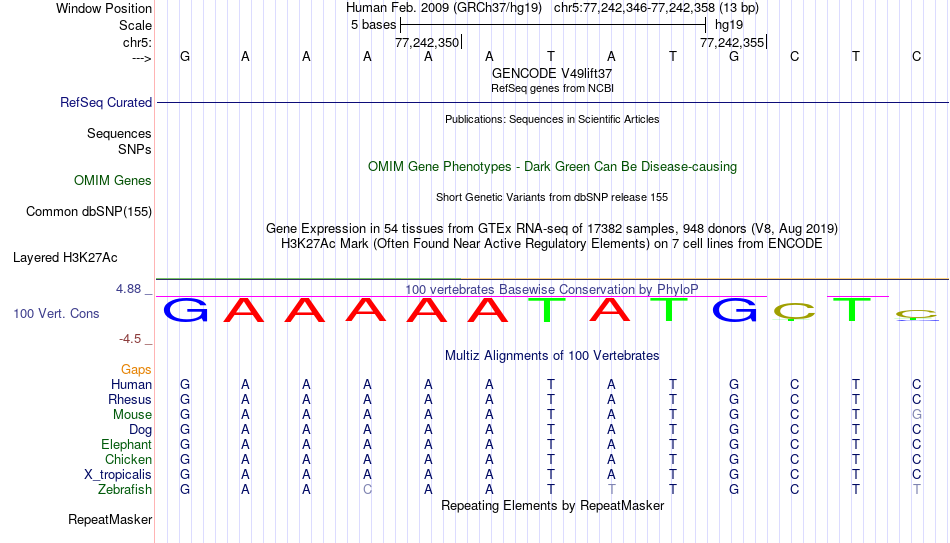Screen dimensions: 950x543
Task: Open the OMIM Genes track label
Action: click(112, 181)
